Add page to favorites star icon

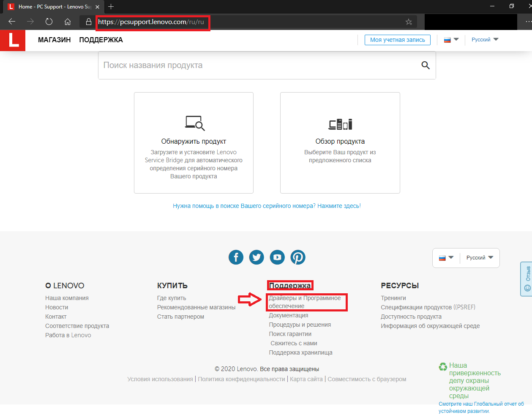[409, 22]
